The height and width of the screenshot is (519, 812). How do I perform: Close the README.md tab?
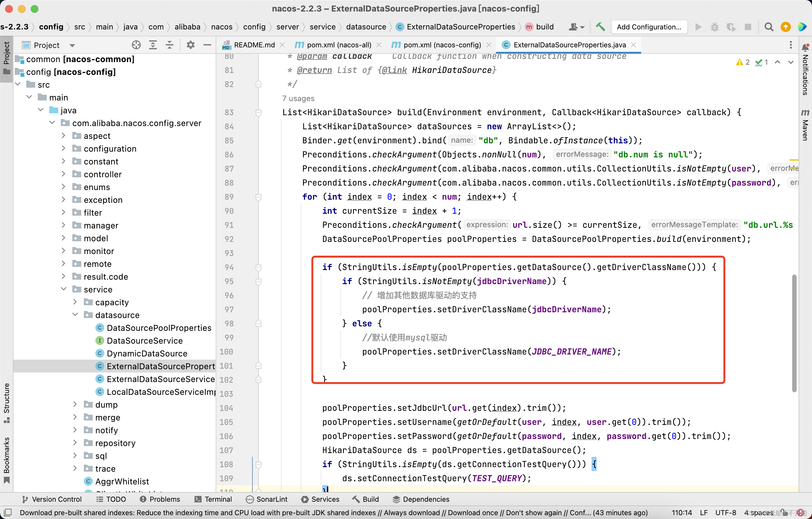pos(282,45)
